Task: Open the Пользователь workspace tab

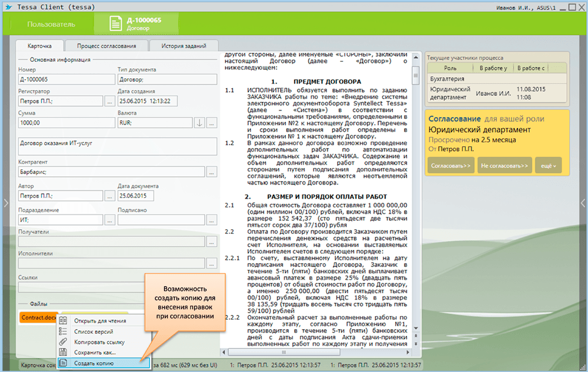Action: tap(51, 24)
